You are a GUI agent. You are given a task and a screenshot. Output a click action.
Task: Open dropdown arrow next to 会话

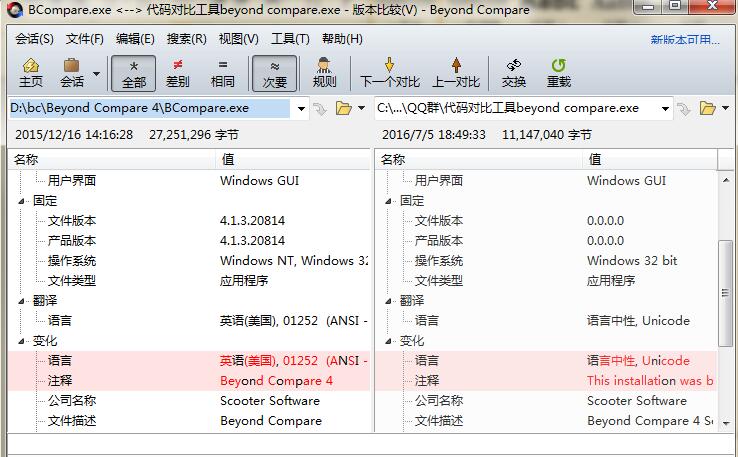click(96, 74)
